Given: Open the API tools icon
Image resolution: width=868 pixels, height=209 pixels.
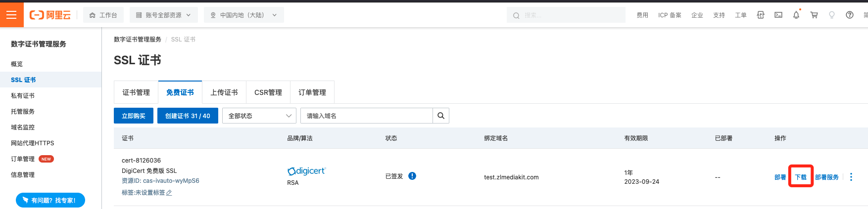Looking at the screenshot, I should (761, 15).
